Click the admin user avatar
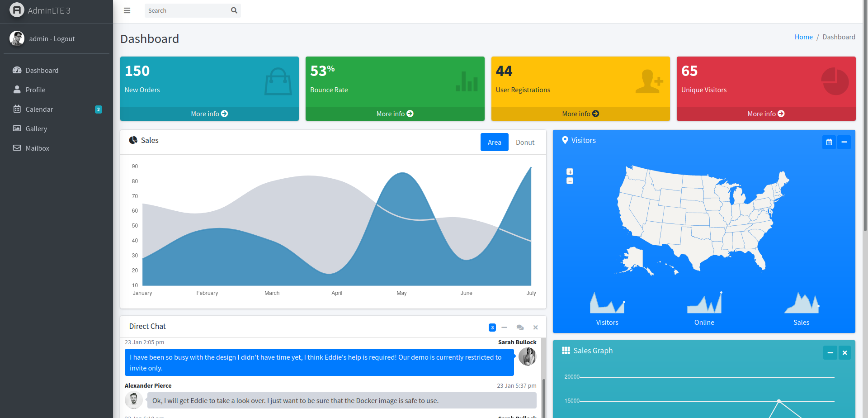The image size is (868, 418). pyautogui.click(x=17, y=38)
